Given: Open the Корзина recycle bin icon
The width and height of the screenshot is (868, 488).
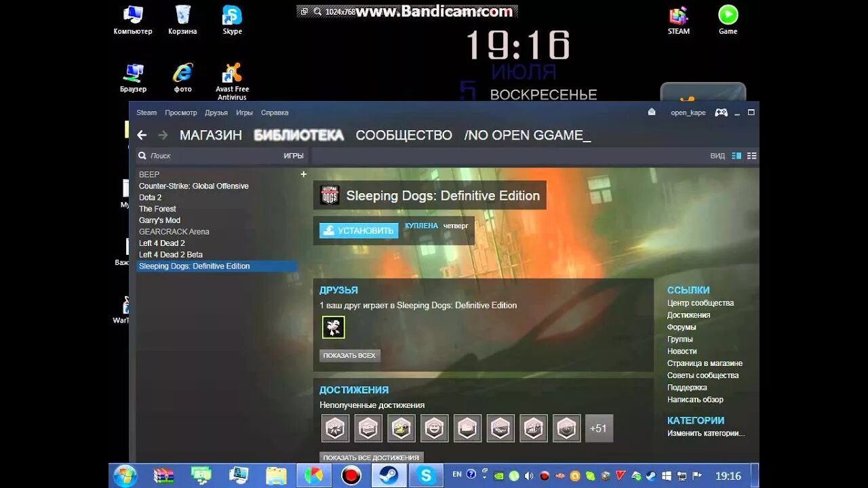Looking at the screenshot, I should 182,20.
